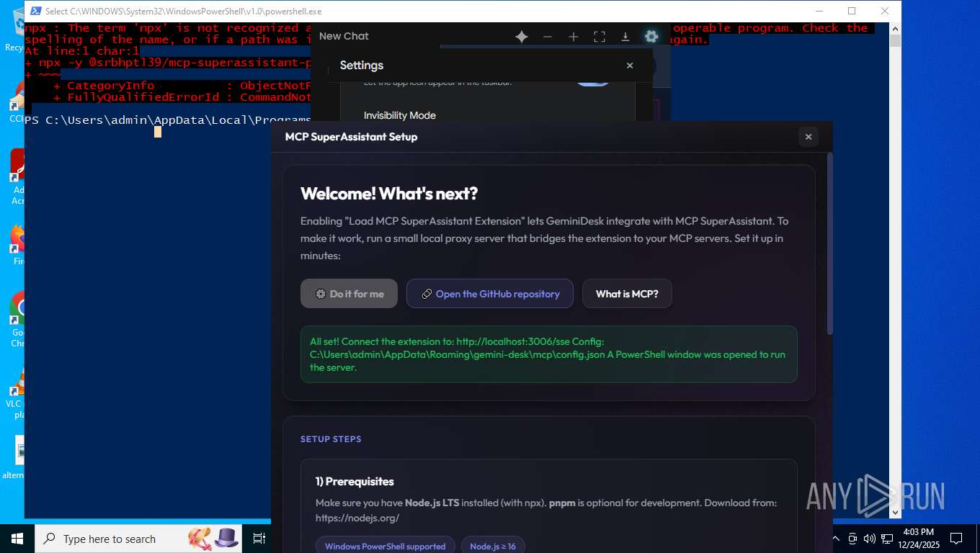
Task: Close the Settings panel with its X
Action: [630, 66]
